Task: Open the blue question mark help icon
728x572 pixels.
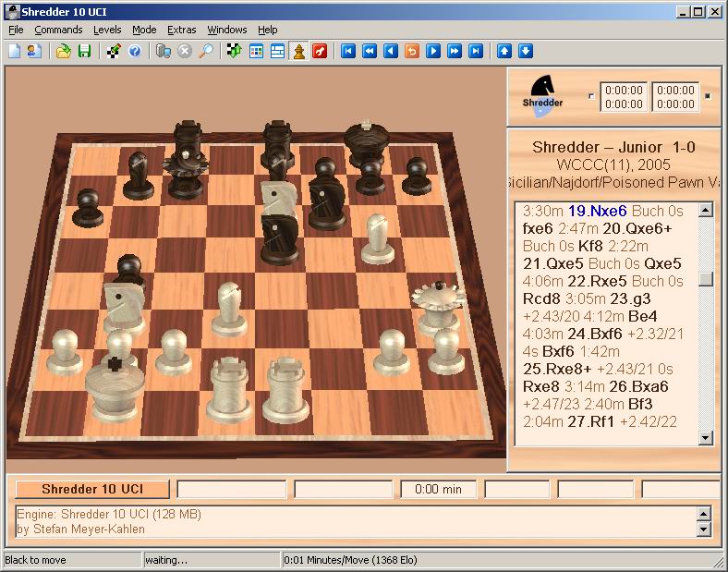Action: (135, 51)
